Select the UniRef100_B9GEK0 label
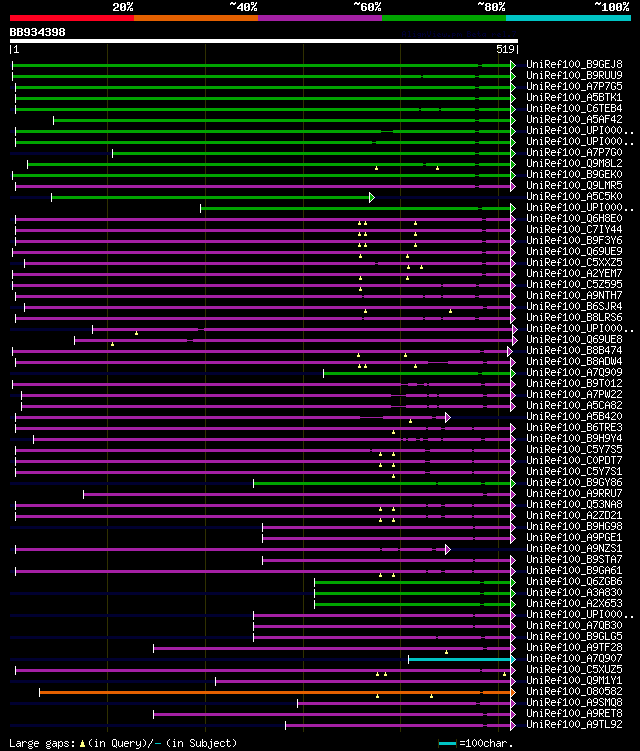 pos(574,174)
